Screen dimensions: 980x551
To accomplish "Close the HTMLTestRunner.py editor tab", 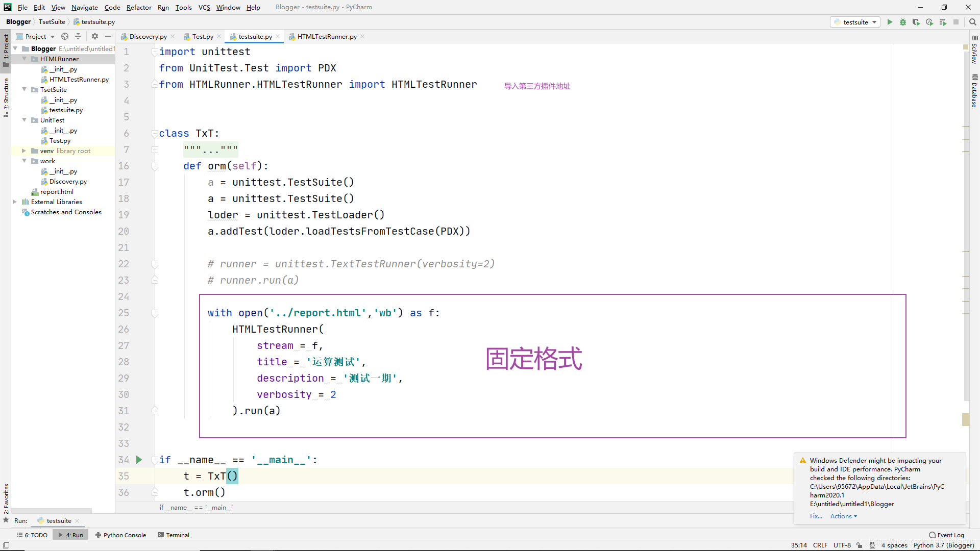I will (x=362, y=36).
